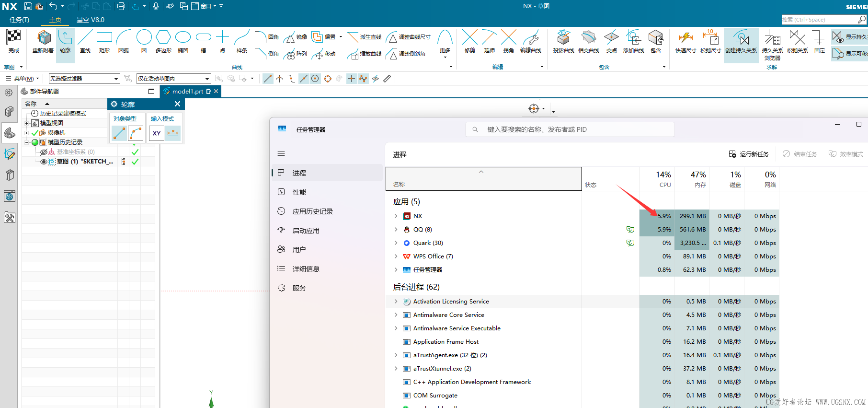Click the 固定 fix constraint icon
868x408 pixels.
[x=819, y=37]
